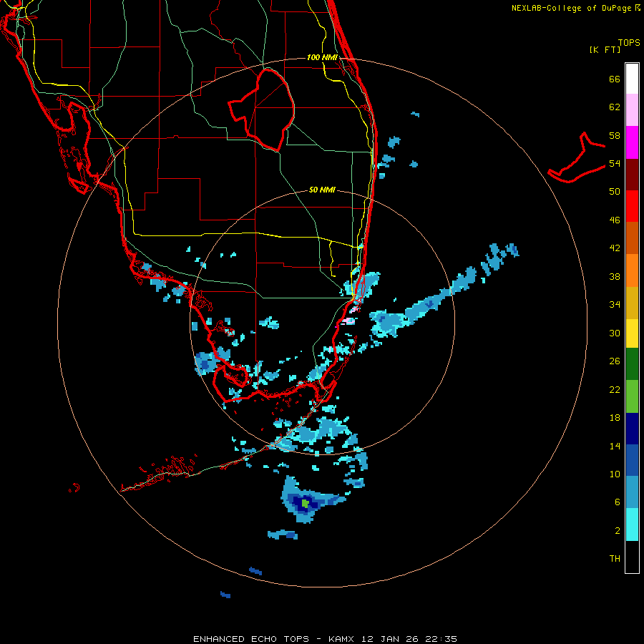Click the cyan color scale swatch
This screenshot has width=644, height=644.
click(x=632, y=525)
